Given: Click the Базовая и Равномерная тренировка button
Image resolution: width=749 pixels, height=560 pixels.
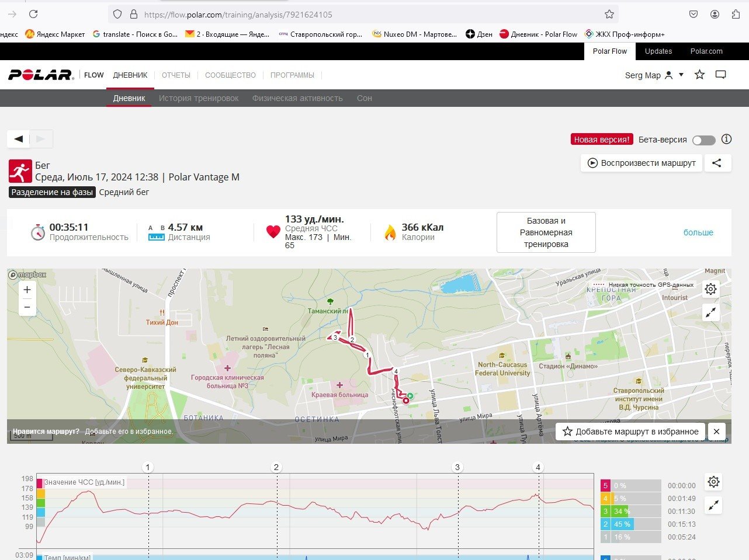Looking at the screenshot, I should 546,232.
